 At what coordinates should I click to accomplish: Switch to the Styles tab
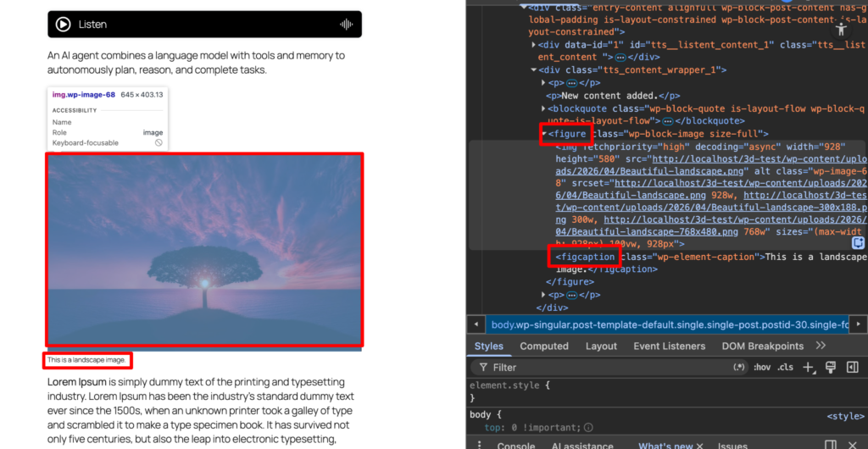pyautogui.click(x=489, y=346)
